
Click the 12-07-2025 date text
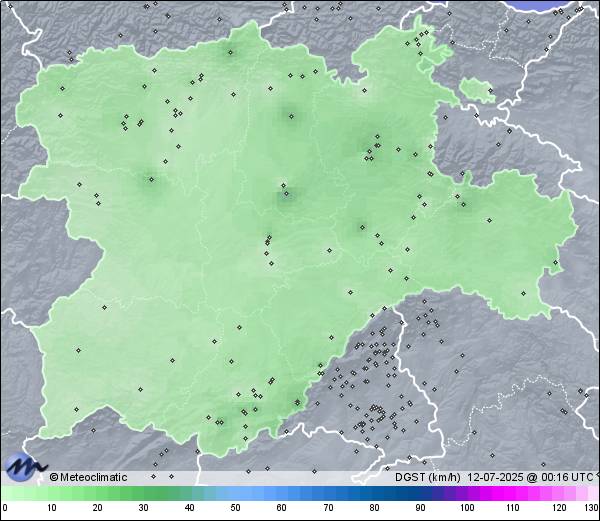tap(495, 477)
